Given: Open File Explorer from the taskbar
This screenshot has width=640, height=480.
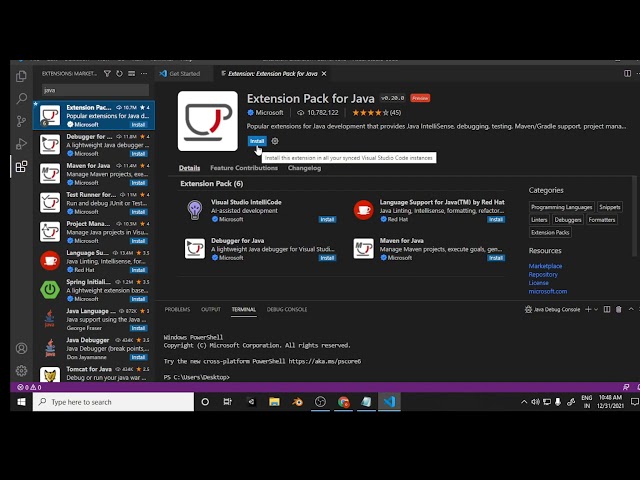Looking at the screenshot, I should (x=274, y=402).
